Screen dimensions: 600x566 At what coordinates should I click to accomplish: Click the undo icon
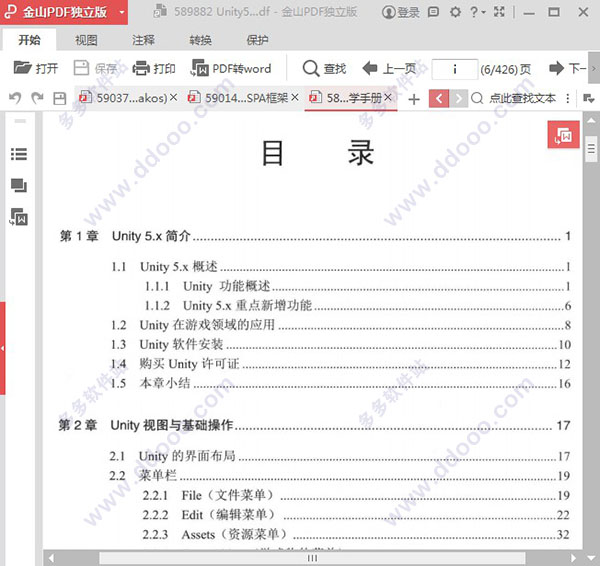click(15, 98)
